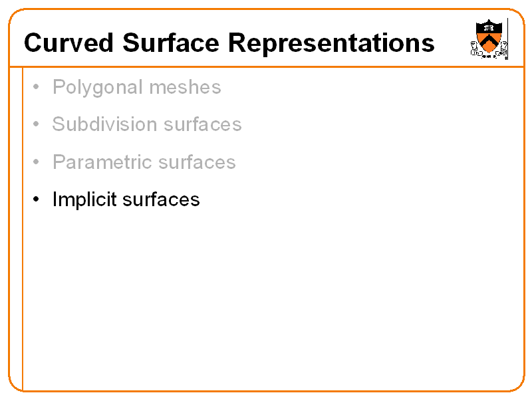
Task: Select the "Polygonal meshes" bullet text
Action: pyautogui.click(x=136, y=87)
